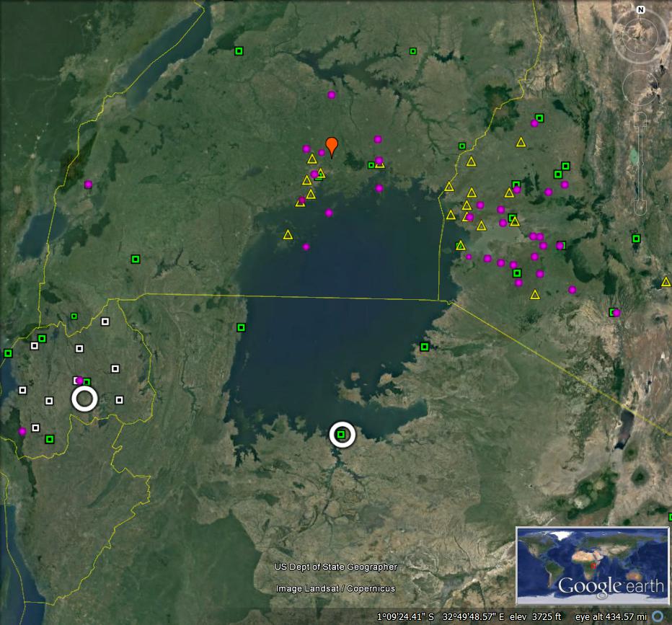Click the zoom-out end of zoom slider
Viewport: 672px width, 625px height.
[x=640, y=210]
